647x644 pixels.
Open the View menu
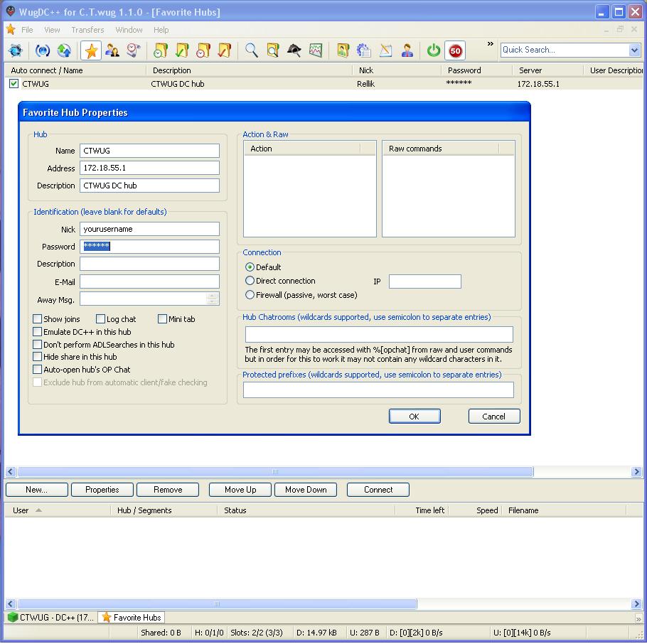tap(52, 30)
